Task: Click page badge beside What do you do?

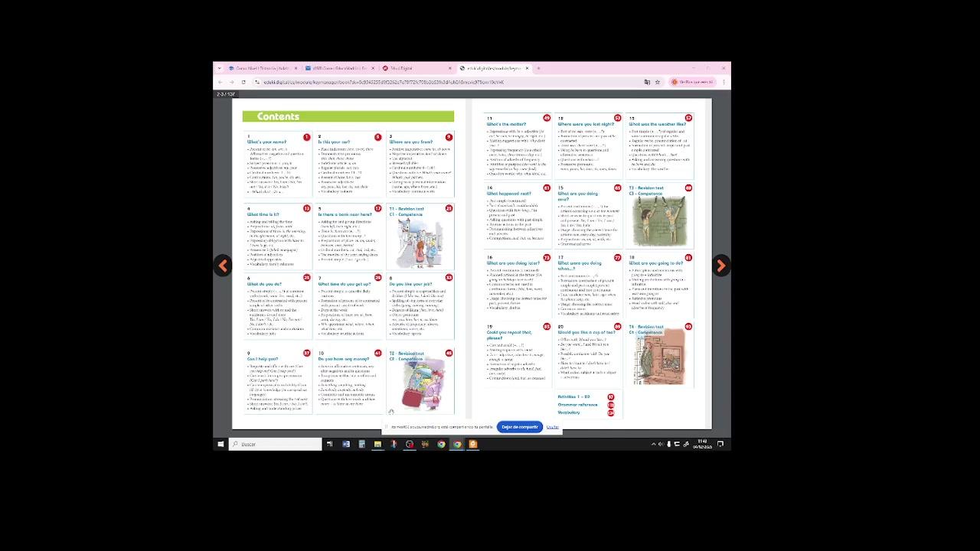Action: [x=306, y=278]
